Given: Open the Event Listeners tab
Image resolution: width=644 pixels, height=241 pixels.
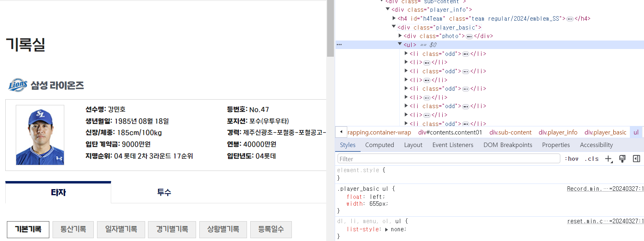Looking at the screenshot, I should tap(453, 145).
